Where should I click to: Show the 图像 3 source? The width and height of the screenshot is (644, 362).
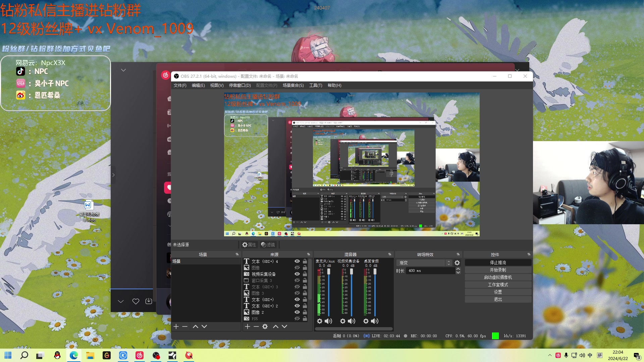tap(297, 293)
